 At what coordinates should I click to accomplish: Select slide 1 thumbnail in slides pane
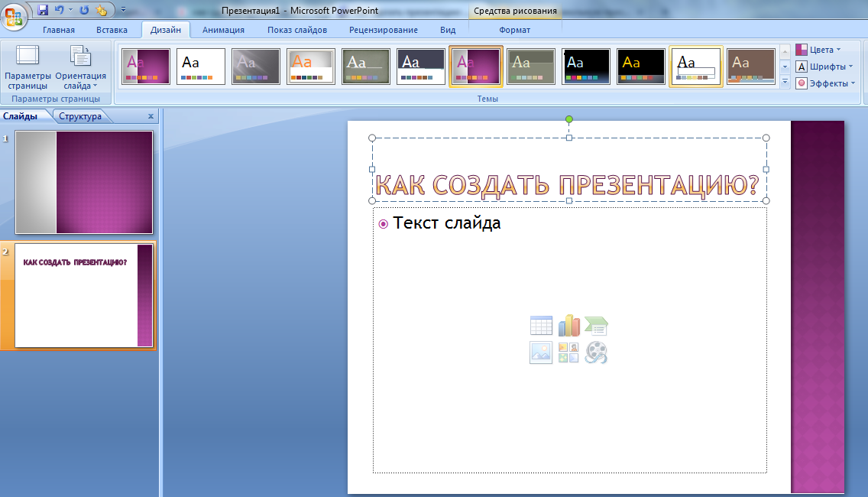[84, 182]
